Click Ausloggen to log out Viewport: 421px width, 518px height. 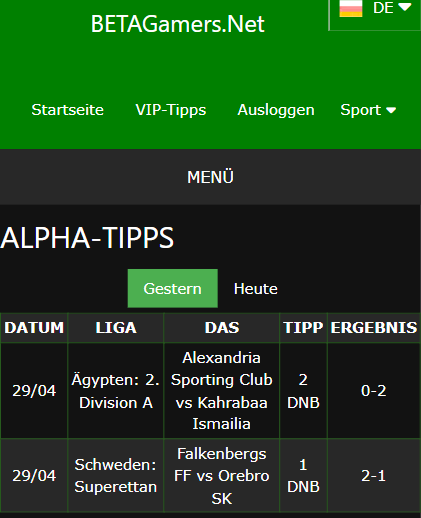click(x=276, y=110)
